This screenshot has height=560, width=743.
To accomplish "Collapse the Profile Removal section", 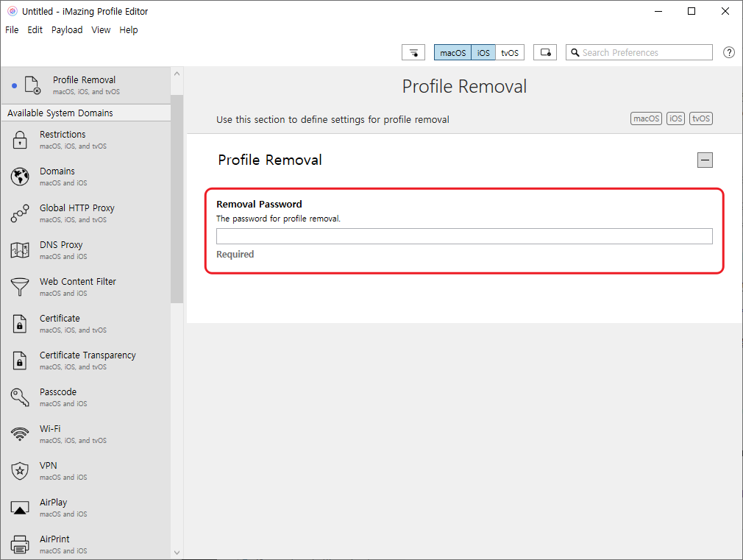I will [705, 160].
